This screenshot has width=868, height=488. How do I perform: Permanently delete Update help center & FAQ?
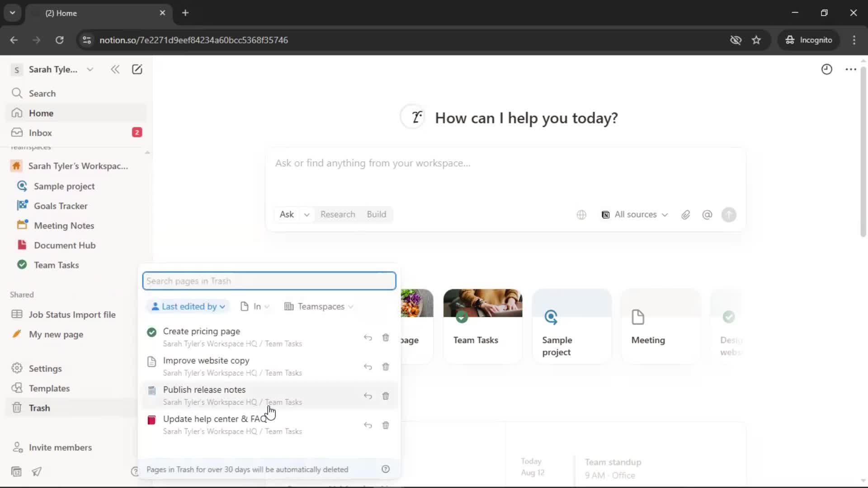coord(386,425)
